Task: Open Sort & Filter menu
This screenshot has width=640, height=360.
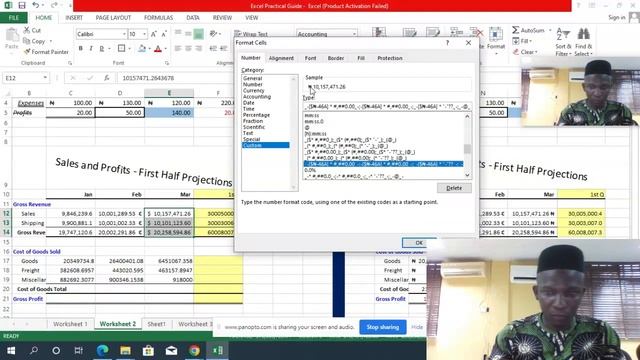Action: [x=562, y=42]
